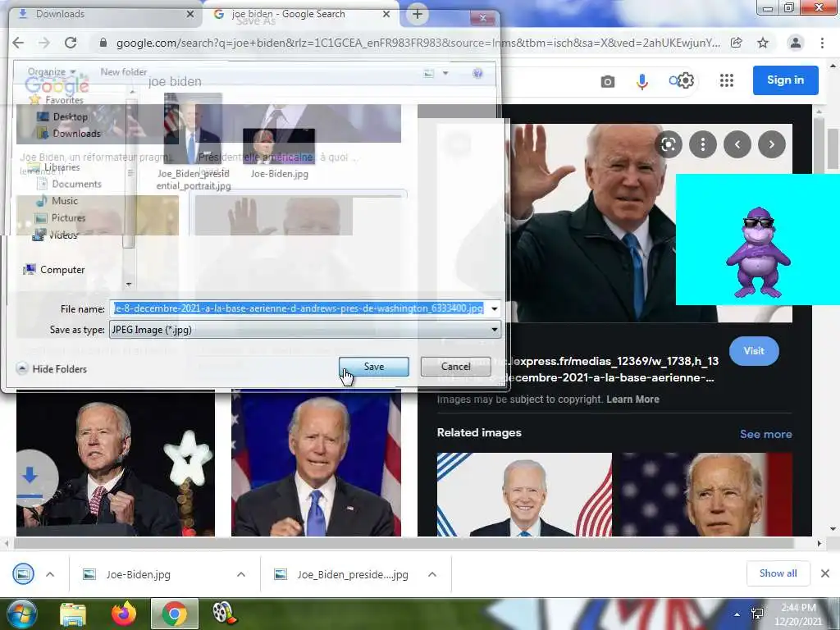The height and width of the screenshot is (630, 840).
Task: Select Documents under Libraries
Action: pos(69,185)
